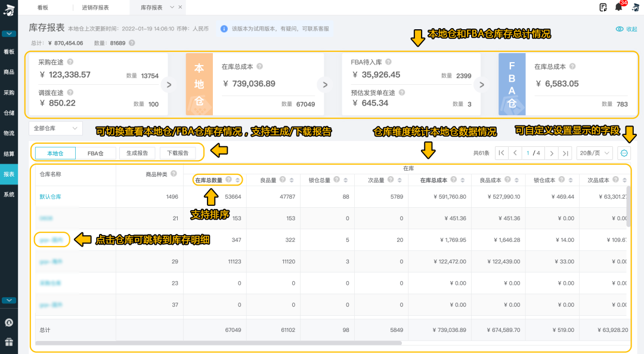
Task: Sort by 次品量 column arrows
Action: tap(400, 180)
